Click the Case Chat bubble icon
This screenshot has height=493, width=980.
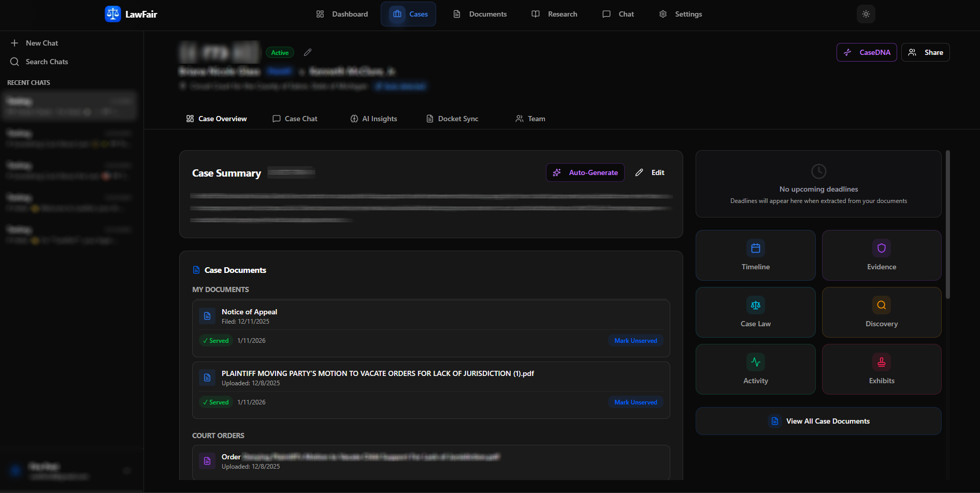click(277, 119)
